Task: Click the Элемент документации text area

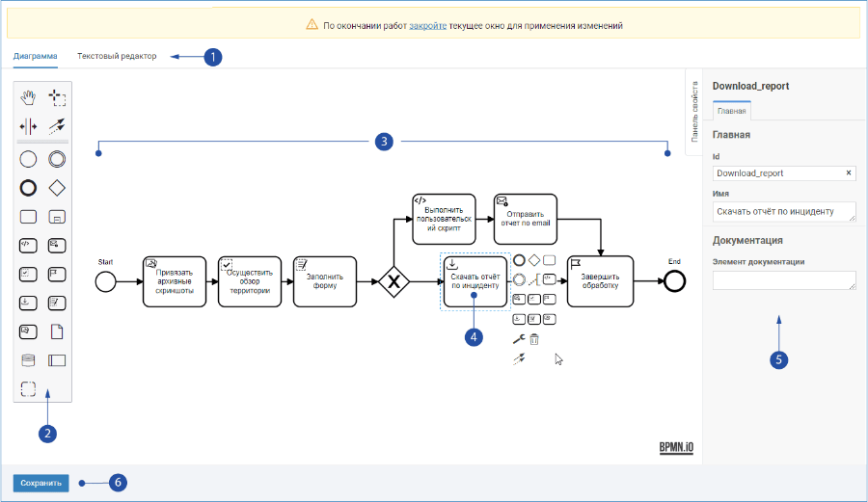Action: [x=784, y=280]
